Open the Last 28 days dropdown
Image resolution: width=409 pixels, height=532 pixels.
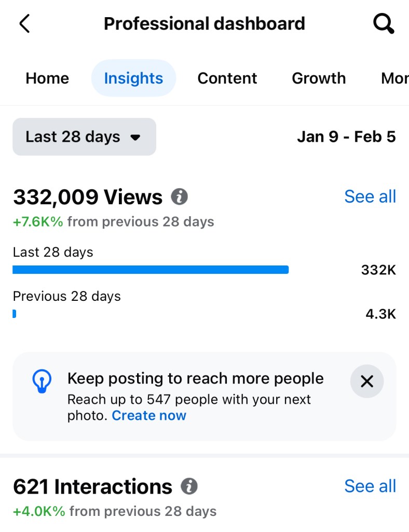[x=84, y=137]
